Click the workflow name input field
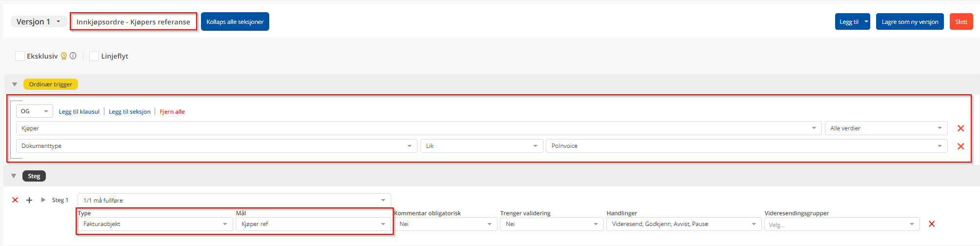980x246 pixels. pyautogui.click(x=133, y=22)
